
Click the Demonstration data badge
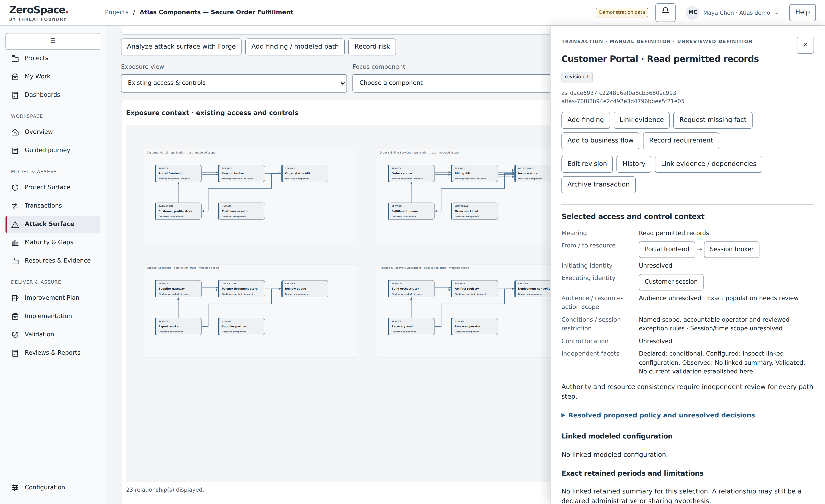tap(622, 12)
